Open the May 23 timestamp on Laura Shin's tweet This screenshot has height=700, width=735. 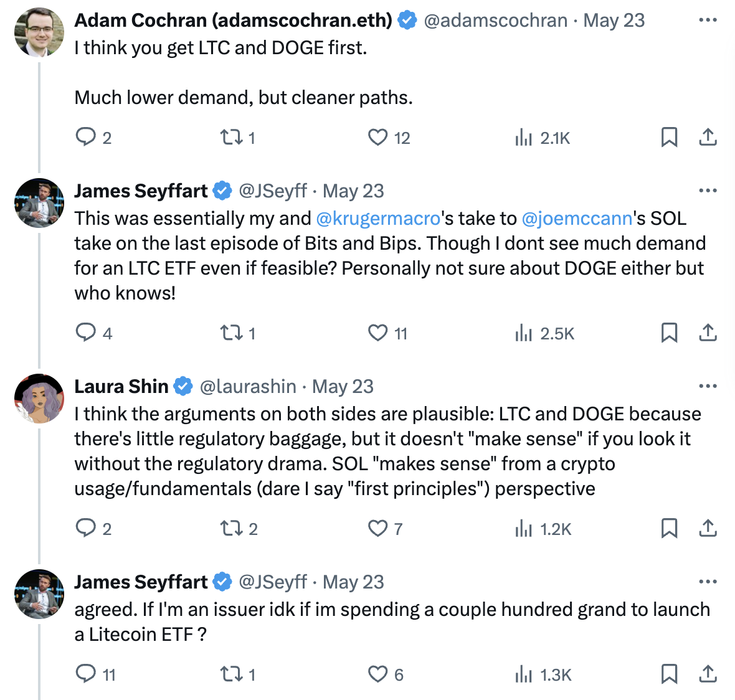point(343,387)
